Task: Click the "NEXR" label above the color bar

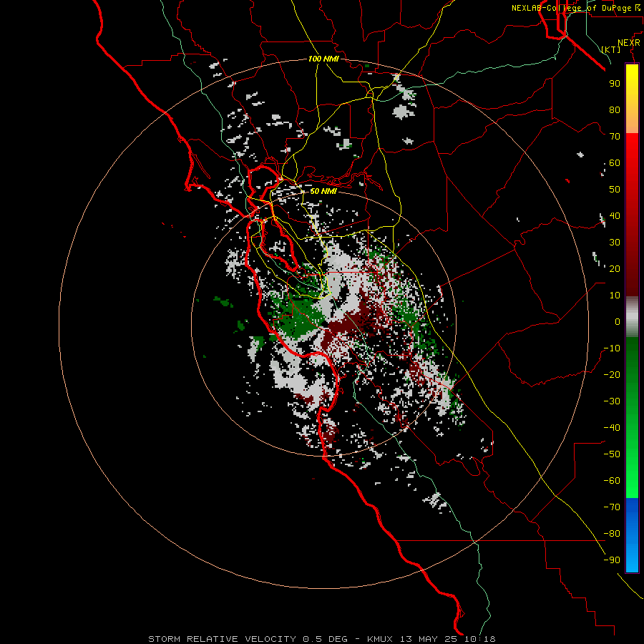Action: pyautogui.click(x=628, y=43)
